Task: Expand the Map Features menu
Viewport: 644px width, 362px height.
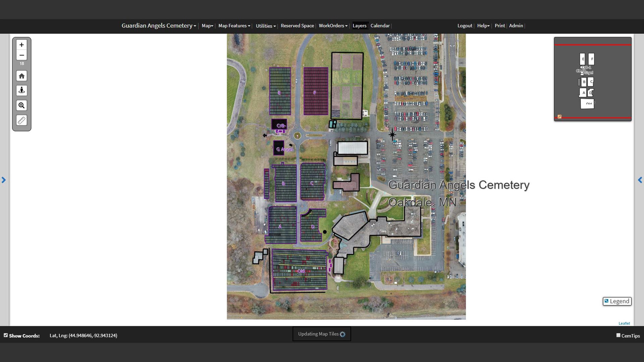Action: click(234, 25)
